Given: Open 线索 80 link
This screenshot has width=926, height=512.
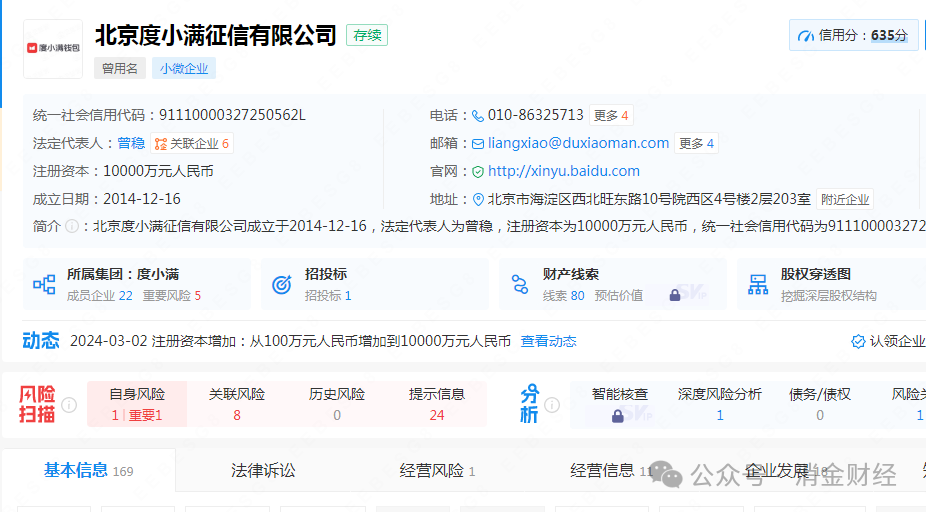Looking at the screenshot, I should [x=563, y=296].
